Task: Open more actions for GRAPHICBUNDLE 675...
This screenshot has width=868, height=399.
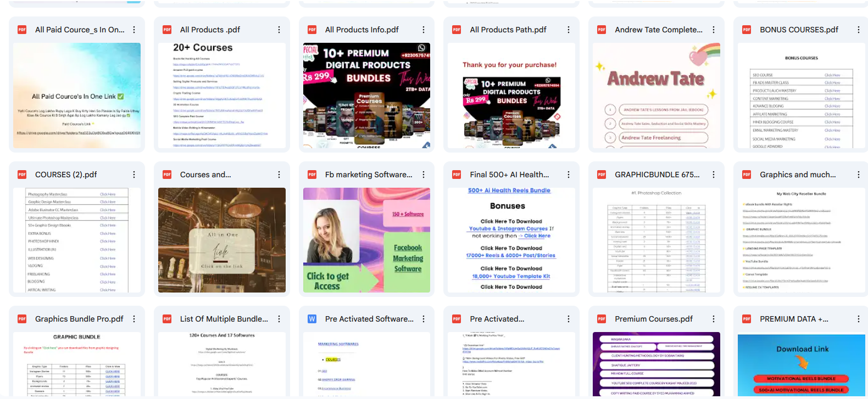Action: coord(714,175)
